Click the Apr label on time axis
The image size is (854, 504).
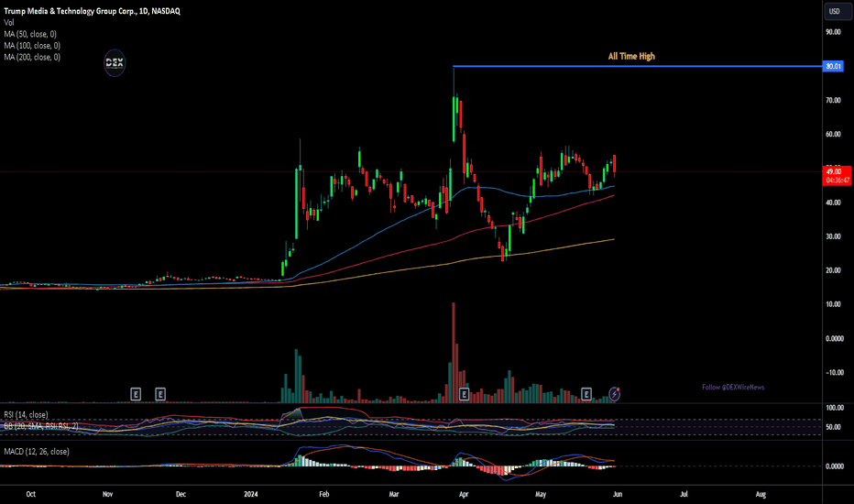(x=464, y=494)
